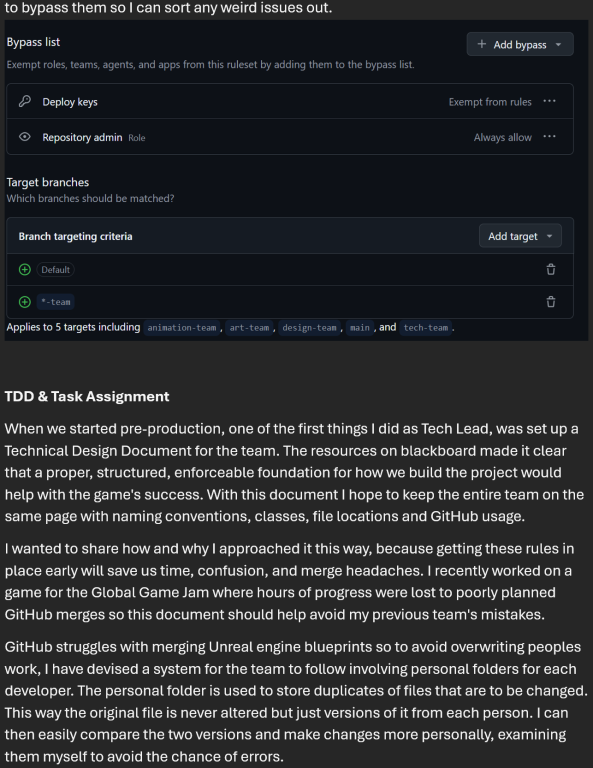Click the Deploy keys row label
The width and height of the screenshot is (593, 768).
tap(70, 102)
